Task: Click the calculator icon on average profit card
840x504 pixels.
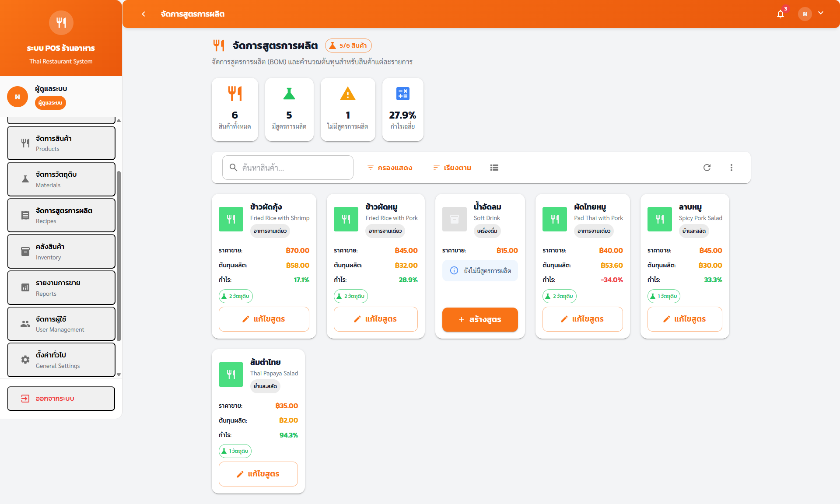Action: [x=402, y=94]
